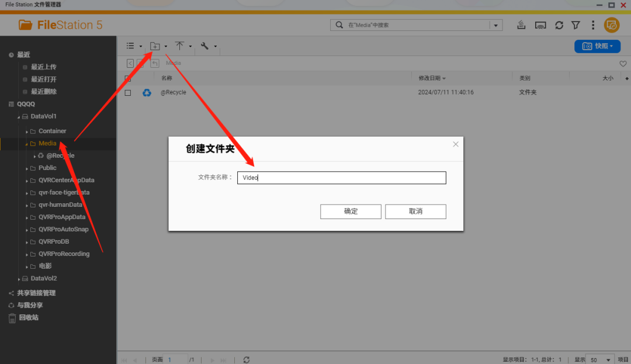Open the three-dot more options menu

coord(593,25)
